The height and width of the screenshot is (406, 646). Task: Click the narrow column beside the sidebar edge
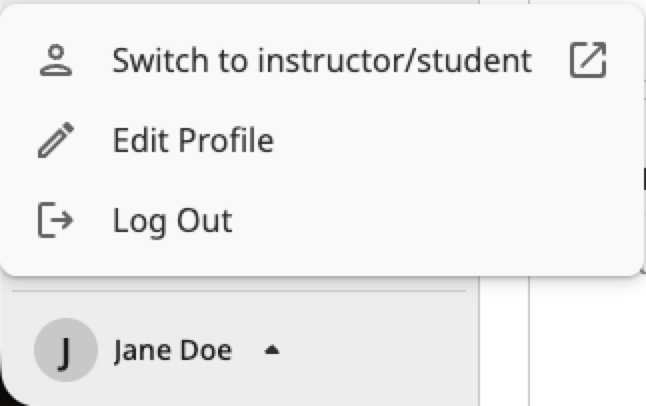(504, 342)
